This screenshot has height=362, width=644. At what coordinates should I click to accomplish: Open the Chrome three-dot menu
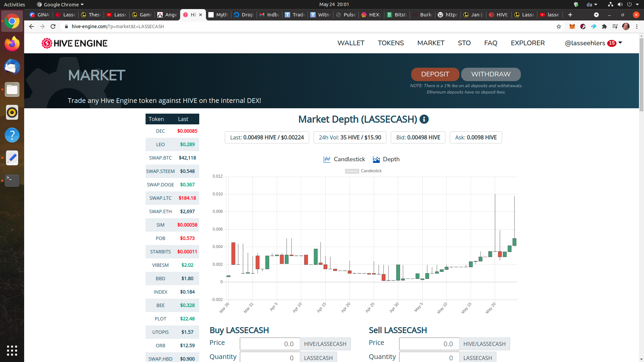(637, 26)
